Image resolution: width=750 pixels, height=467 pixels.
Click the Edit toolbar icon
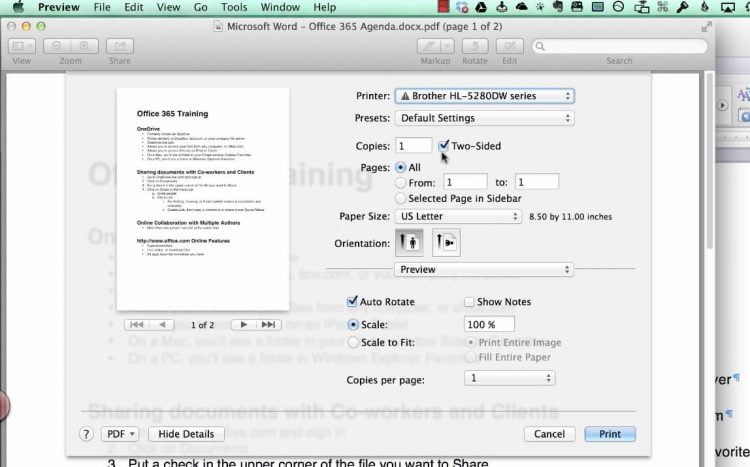point(509,46)
